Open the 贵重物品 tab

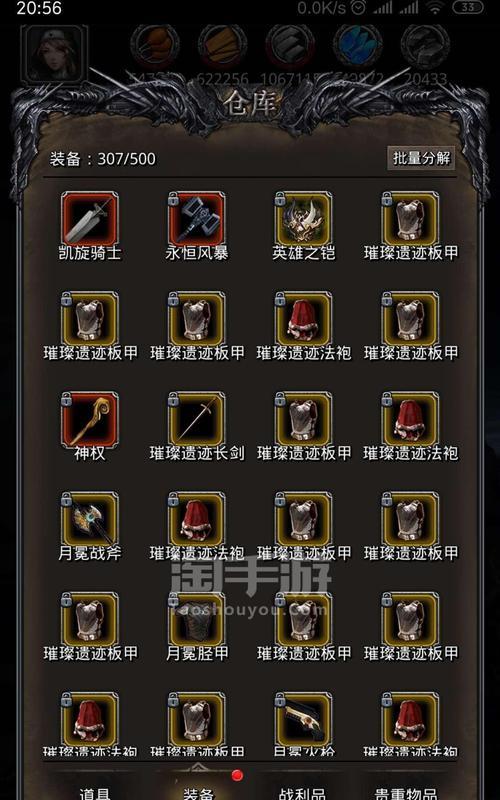point(406,792)
